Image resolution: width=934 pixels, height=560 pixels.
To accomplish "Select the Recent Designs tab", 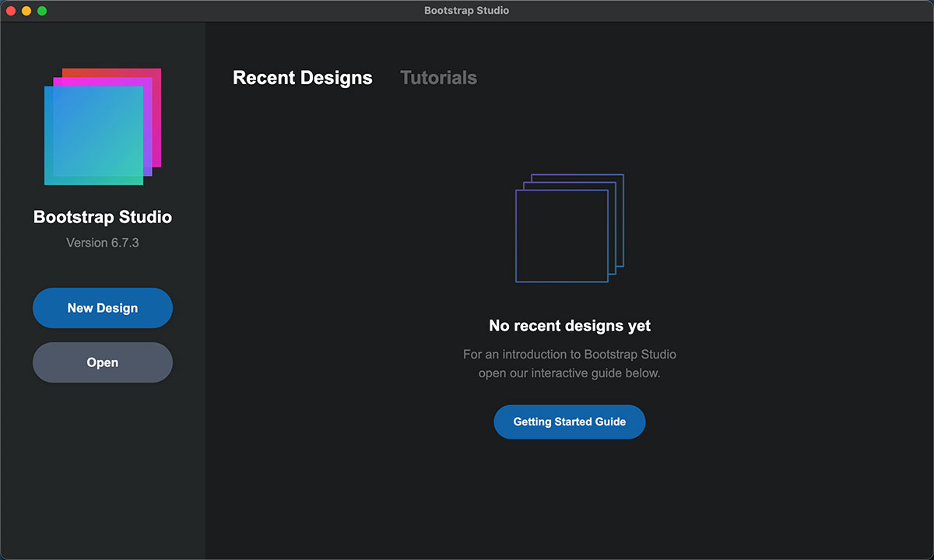I will pyautogui.click(x=302, y=78).
